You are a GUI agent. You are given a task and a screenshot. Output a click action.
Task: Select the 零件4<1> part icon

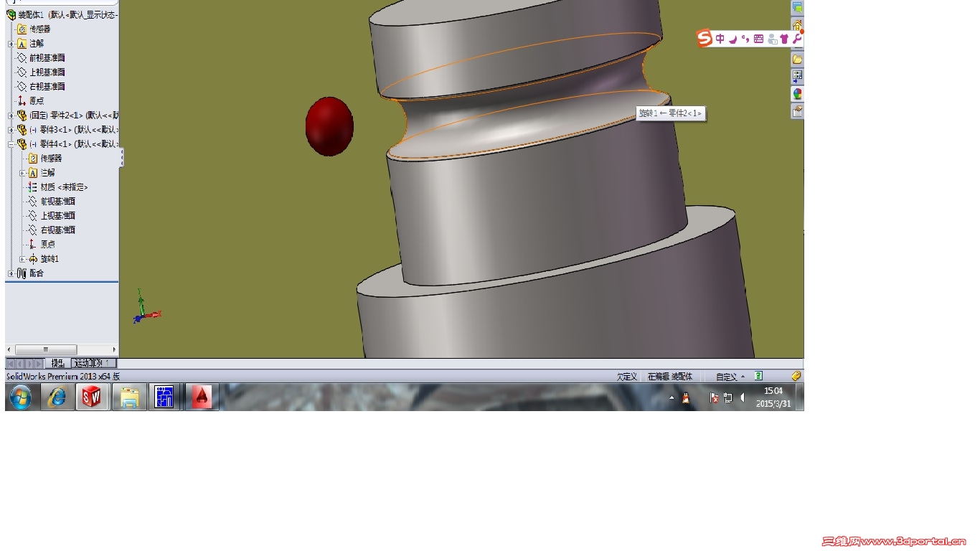22,143
